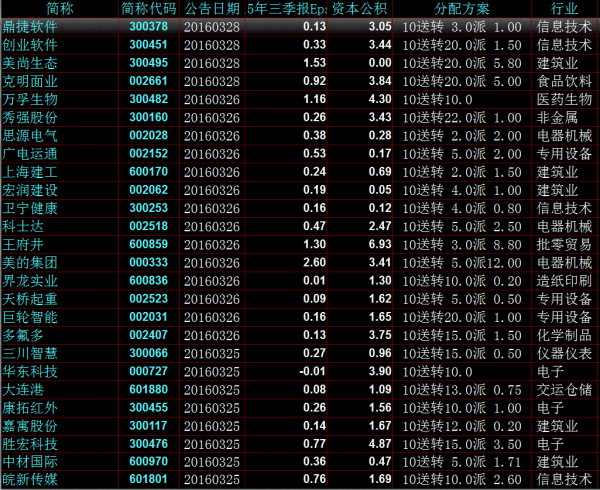Click stock code 002028
The image size is (600, 490).
pos(148,135)
